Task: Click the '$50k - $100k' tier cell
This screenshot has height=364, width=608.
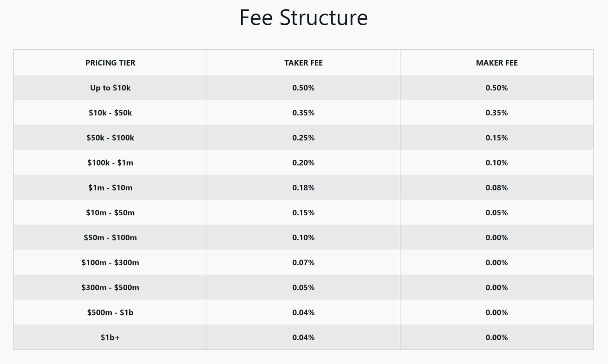Action: (110, 138)
